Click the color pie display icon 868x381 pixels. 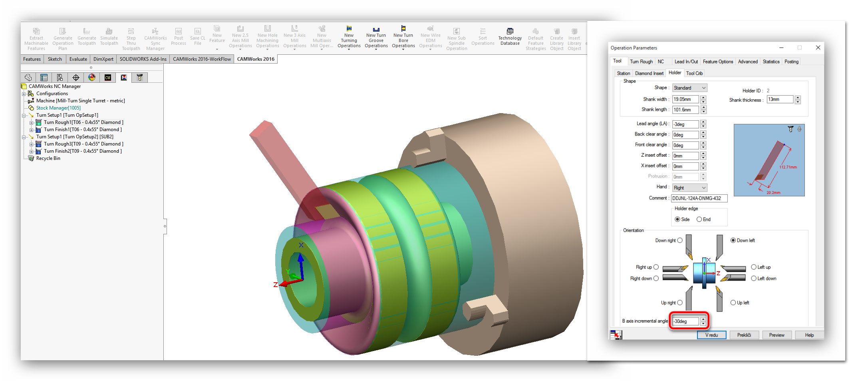point(92,78)
